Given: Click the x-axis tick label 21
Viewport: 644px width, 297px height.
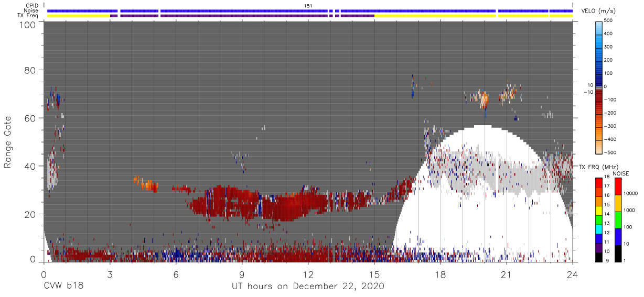Looking at the screenshot, I should click(507, 274).
